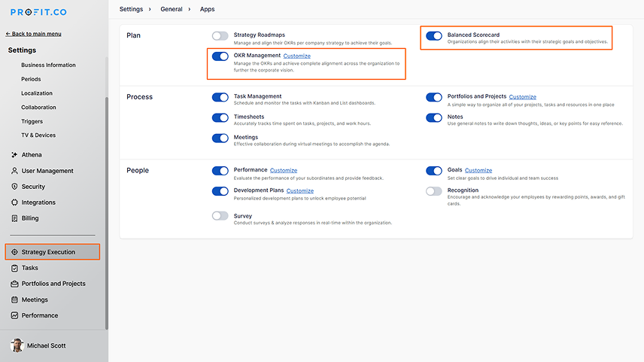Click the Profit.co logo
Viewport: 644px width, 362px height.
tap(38, 12)
